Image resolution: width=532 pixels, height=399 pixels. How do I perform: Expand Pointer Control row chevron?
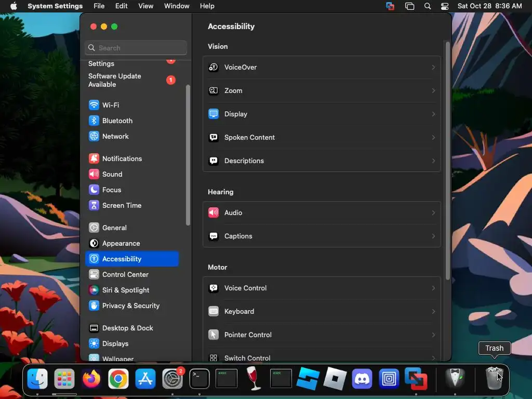pyautogui.click(x=433, y=335)
